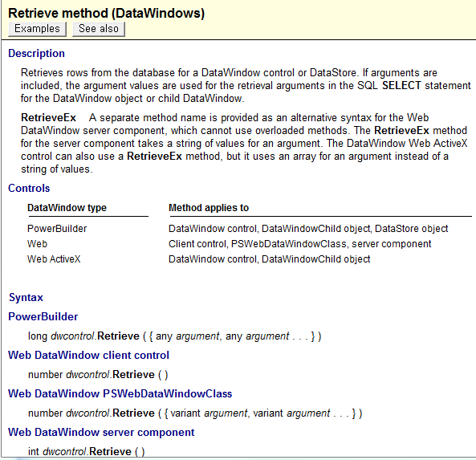Click the 'string of values.' paragraph ending
The height and width of the screenshot is (460, 476).
[57, 169]
